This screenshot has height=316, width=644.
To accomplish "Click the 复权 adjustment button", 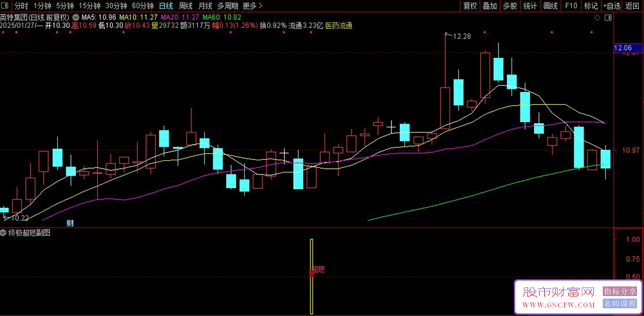I will (x=470, y=6).
